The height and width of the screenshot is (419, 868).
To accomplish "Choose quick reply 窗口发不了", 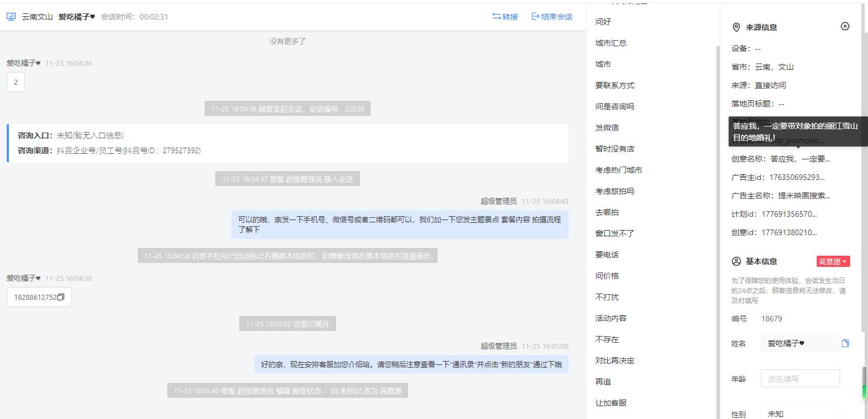I will pos(615,233).
